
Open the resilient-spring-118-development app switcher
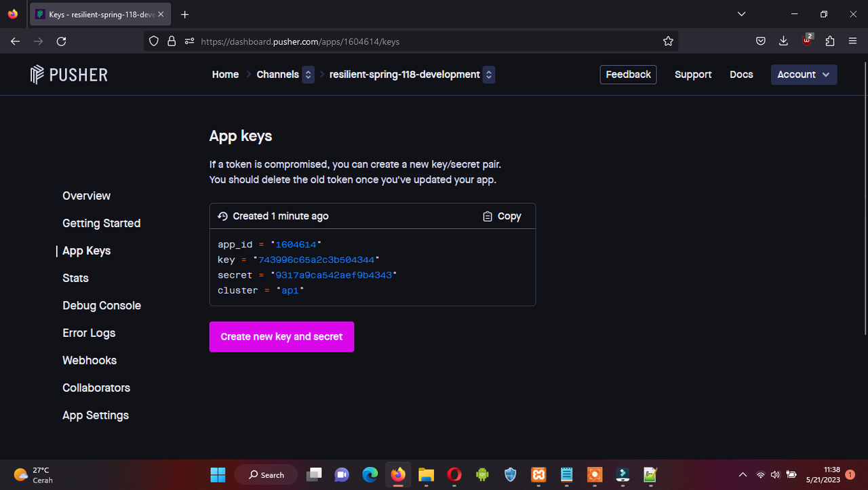(x=489, y=75)
